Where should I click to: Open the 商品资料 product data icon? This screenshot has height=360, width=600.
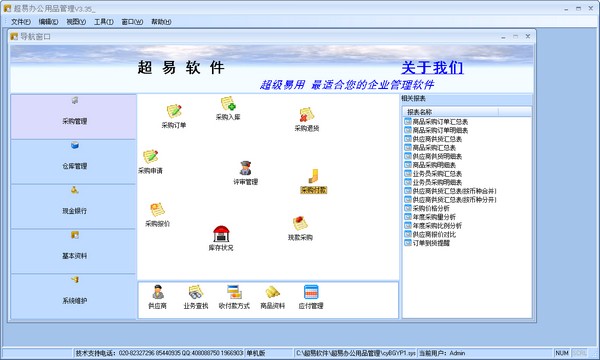point(272,297)
